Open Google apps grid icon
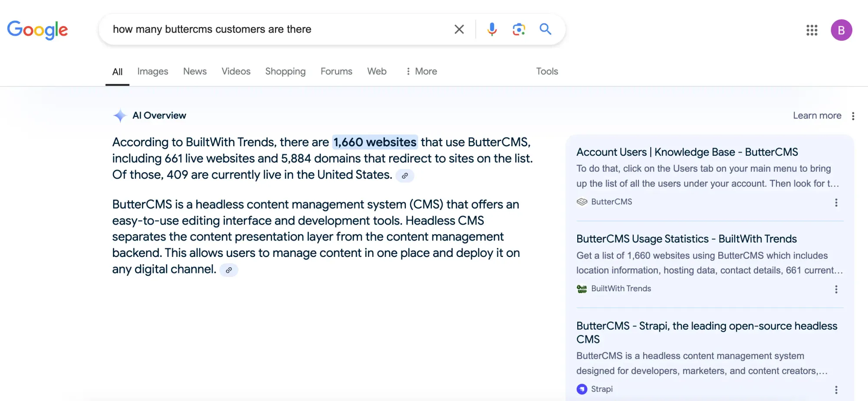868x401 pixels. point(812,30)
